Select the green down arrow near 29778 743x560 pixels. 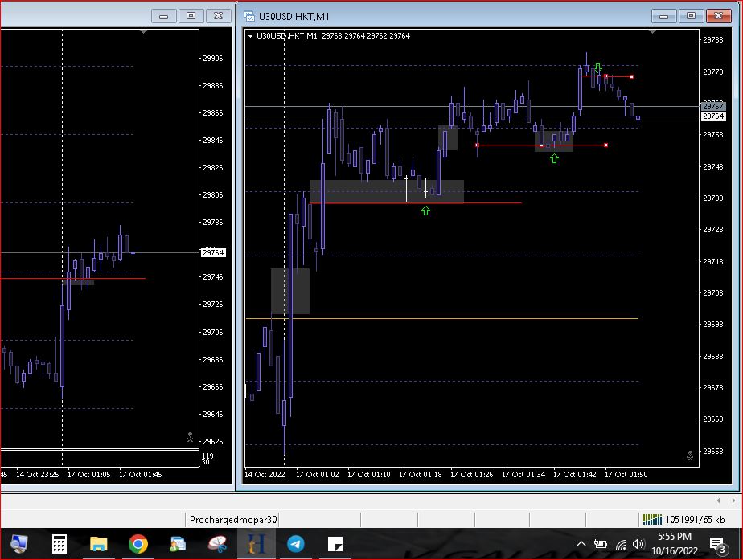point(598,68)
